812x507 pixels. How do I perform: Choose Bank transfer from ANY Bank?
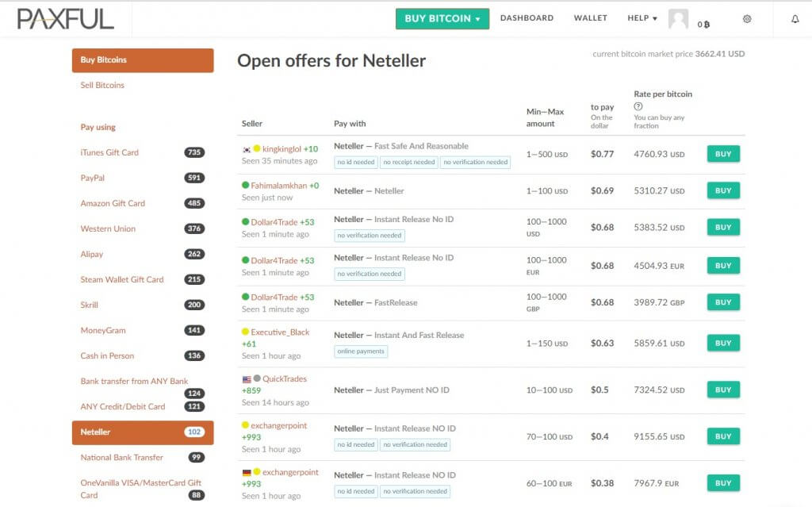point(134,381)
